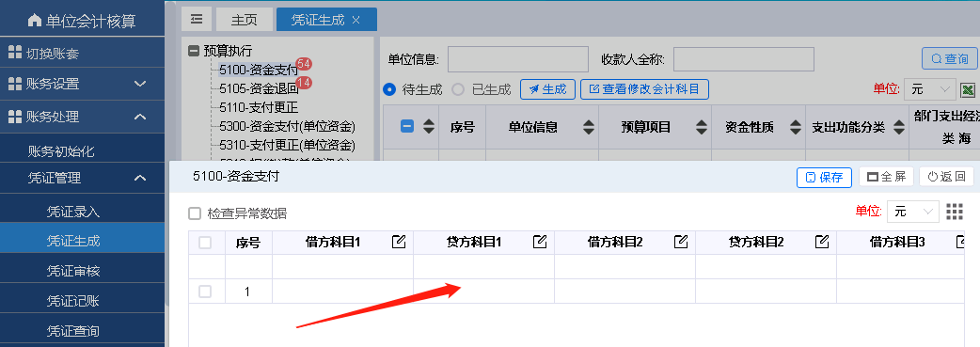Viewport: 980px width, 347px height.
Task: Click the 查询 button
Action: (x=949, y=58)
